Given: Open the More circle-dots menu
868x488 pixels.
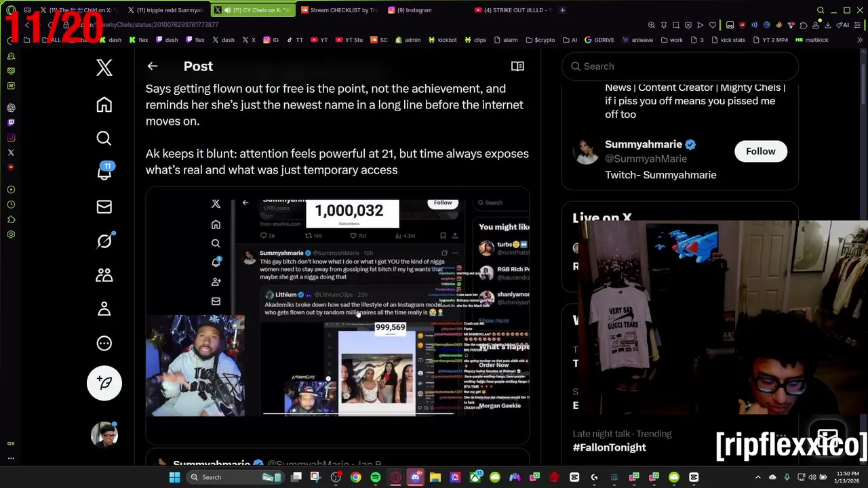Looking at the screenshot, I should pyautogui.click(x=104, y=343).
